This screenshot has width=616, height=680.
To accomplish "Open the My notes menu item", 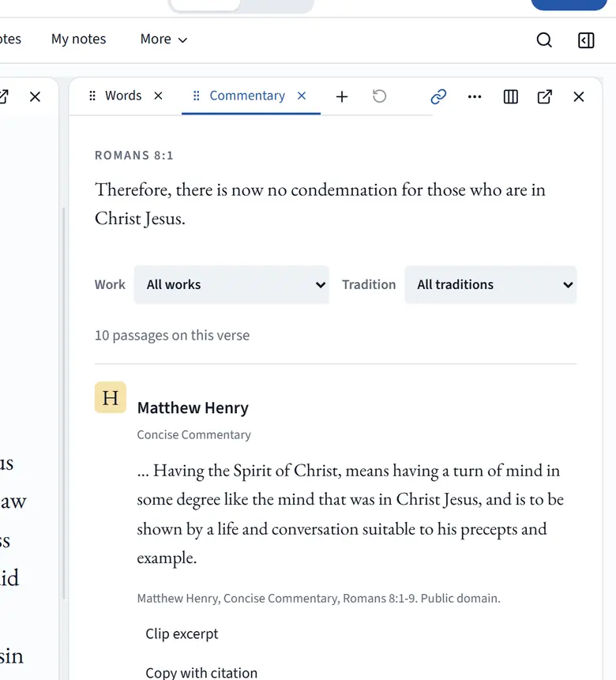I will pos(78,39).
